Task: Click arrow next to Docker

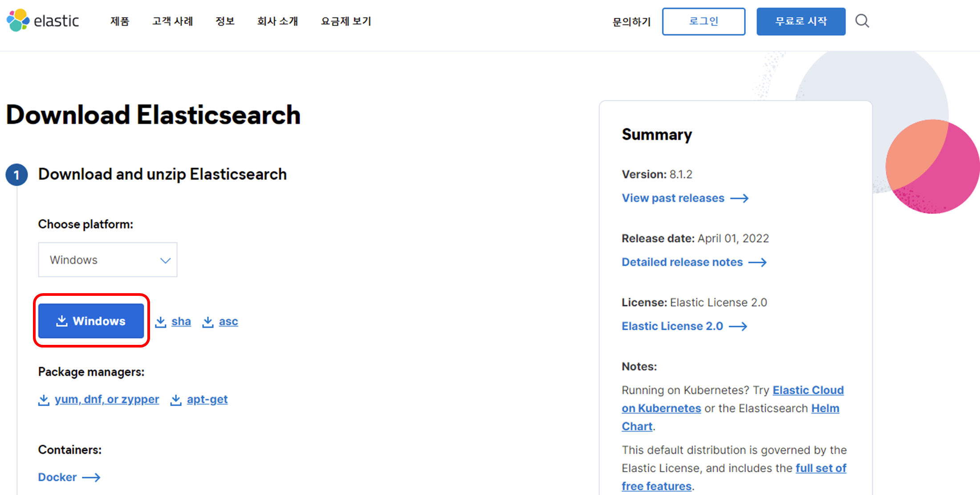Action: click(x=91, y=478)
